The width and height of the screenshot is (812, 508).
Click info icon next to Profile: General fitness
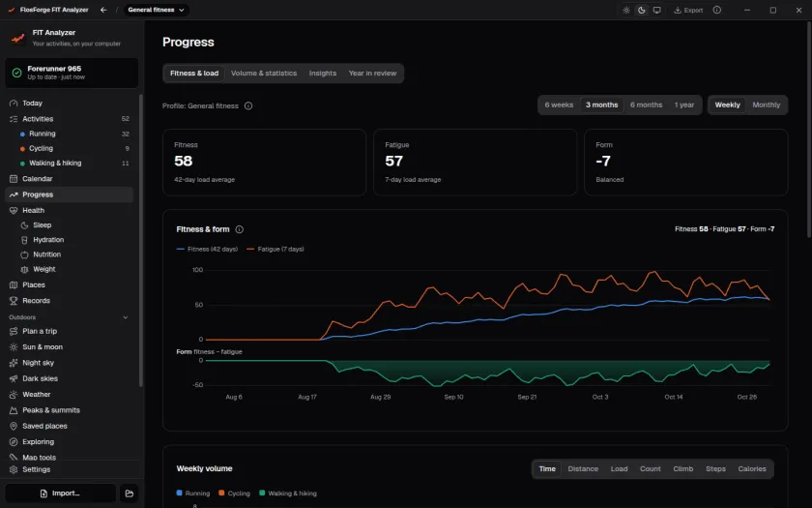point(248,105)
